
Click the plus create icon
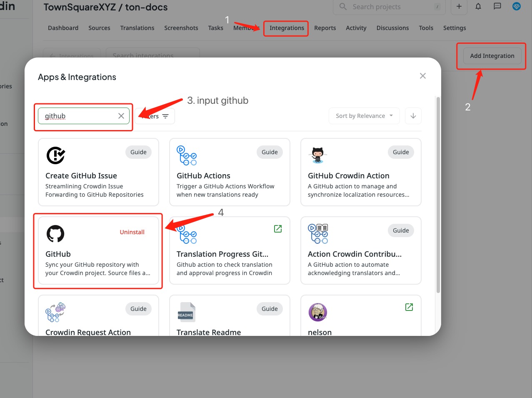[x=459, y=6]
